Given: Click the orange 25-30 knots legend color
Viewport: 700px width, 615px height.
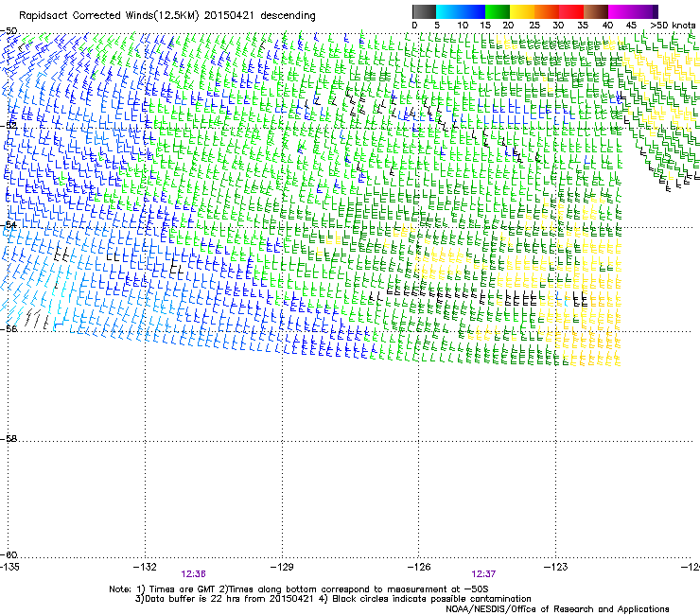Looking at the screenshot, I should click(x=547, y=11).
